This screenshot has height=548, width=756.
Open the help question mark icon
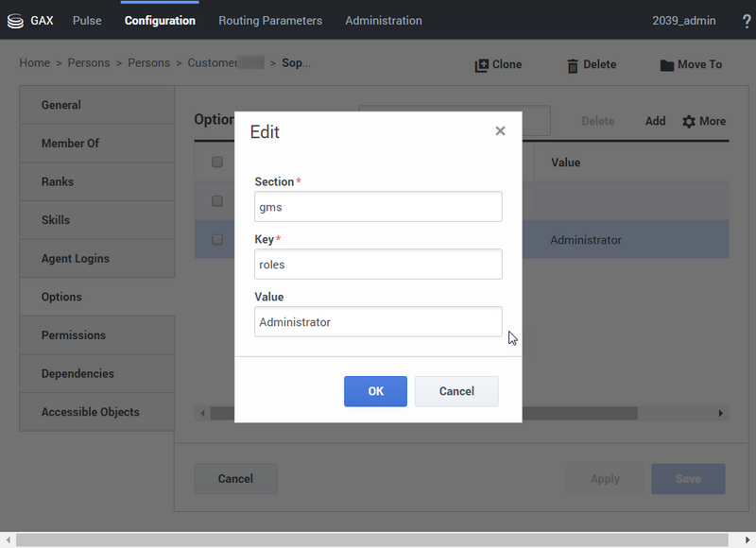click(x=746, y=21)
